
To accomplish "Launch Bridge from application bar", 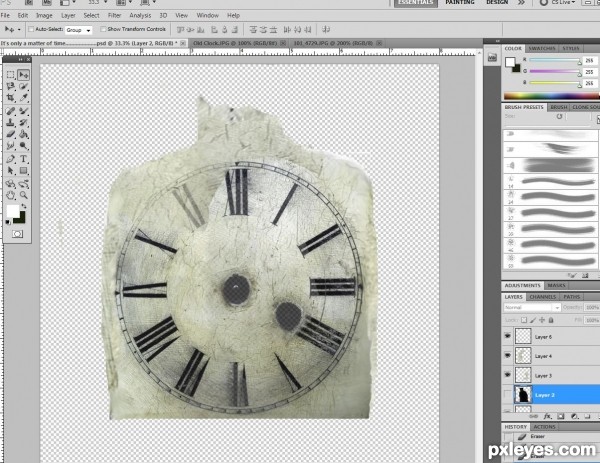I will 29,2.
